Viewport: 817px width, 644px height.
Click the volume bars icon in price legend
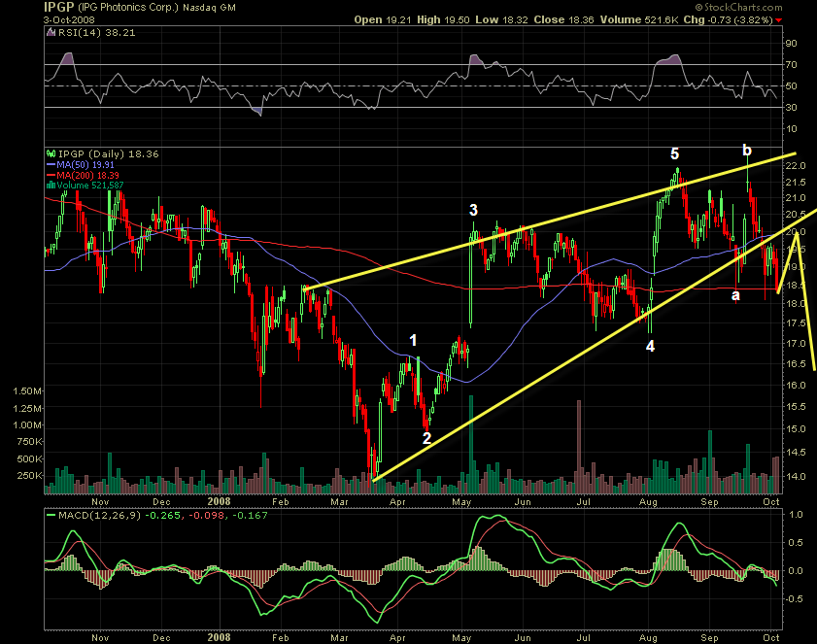click(x=51, y=185)
